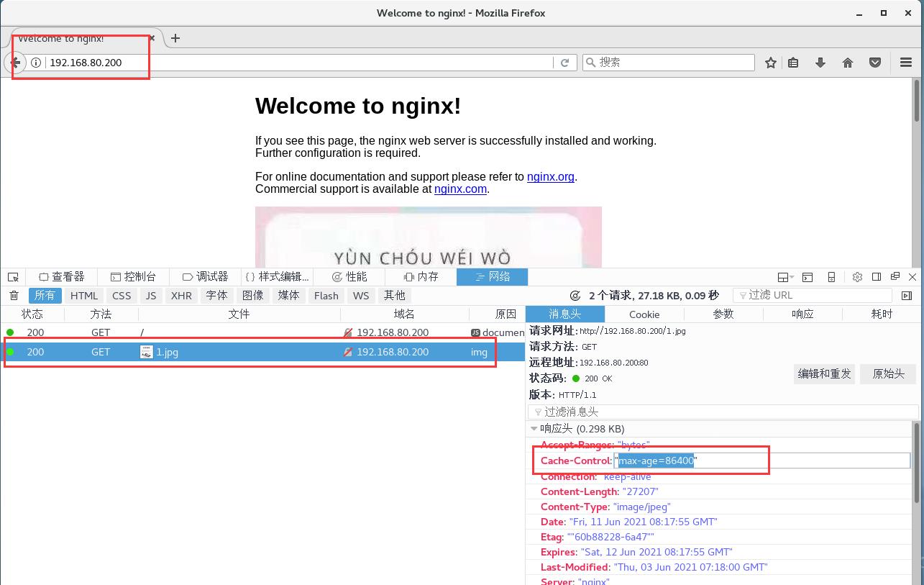Select the GET / request row

[x=262, y=333]
